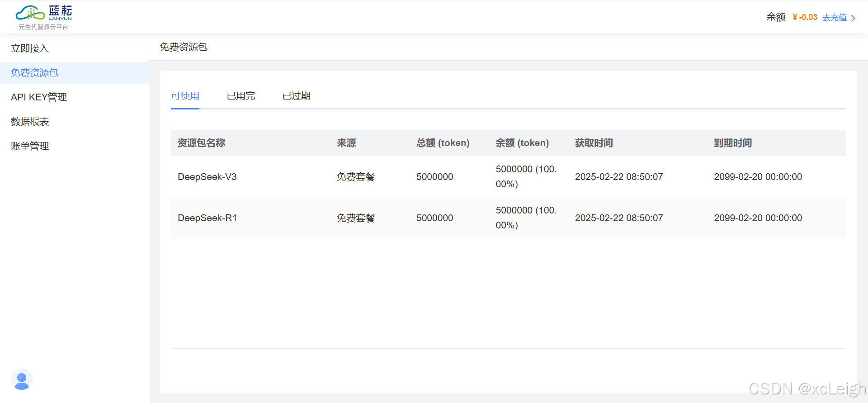This screenshot has width=868, height=403.
Task: Click the 来源 column header
Action: pos(346,143)
